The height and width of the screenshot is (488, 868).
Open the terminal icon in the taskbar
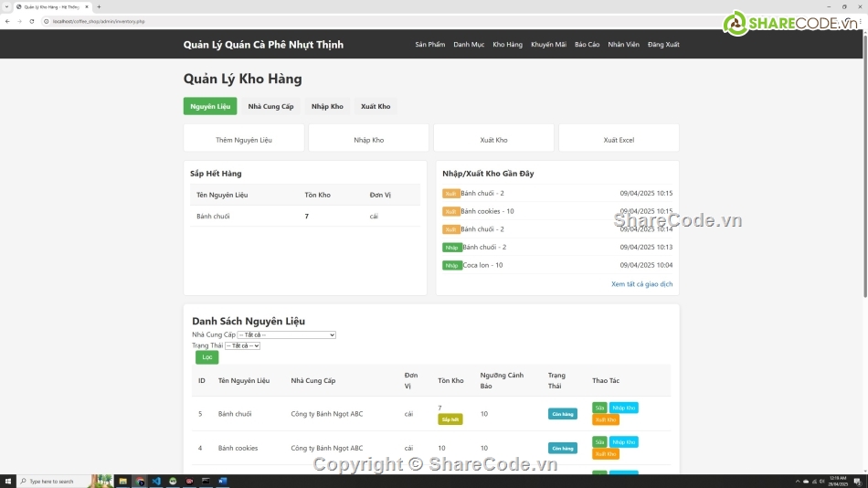[206, 482]
